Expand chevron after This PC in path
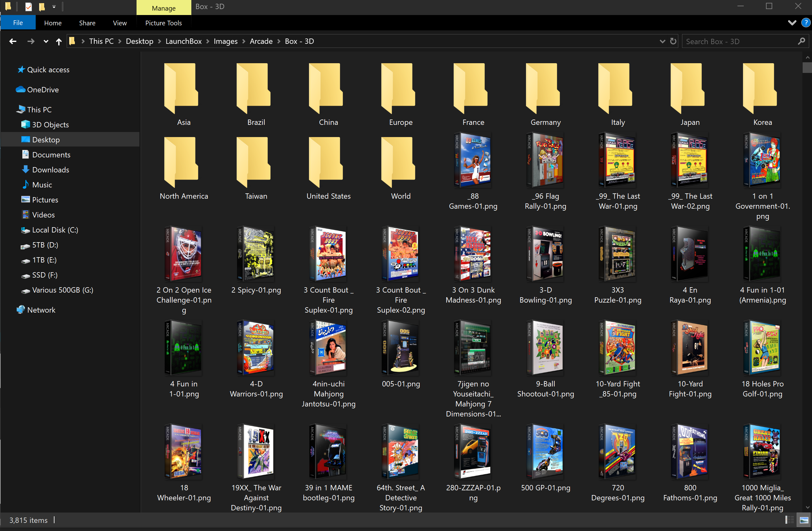This screenshot has height=531, width=812. click(120, 41)
